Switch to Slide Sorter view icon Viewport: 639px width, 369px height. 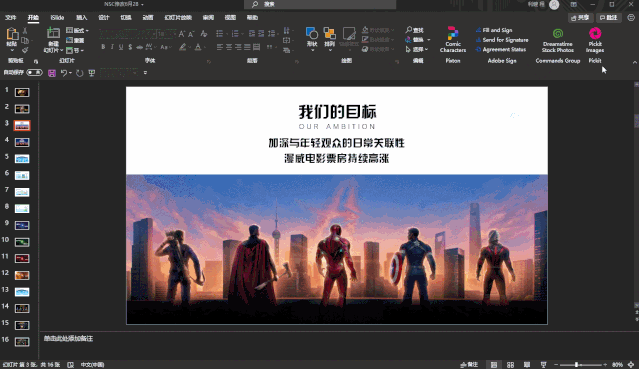(510, 365)
